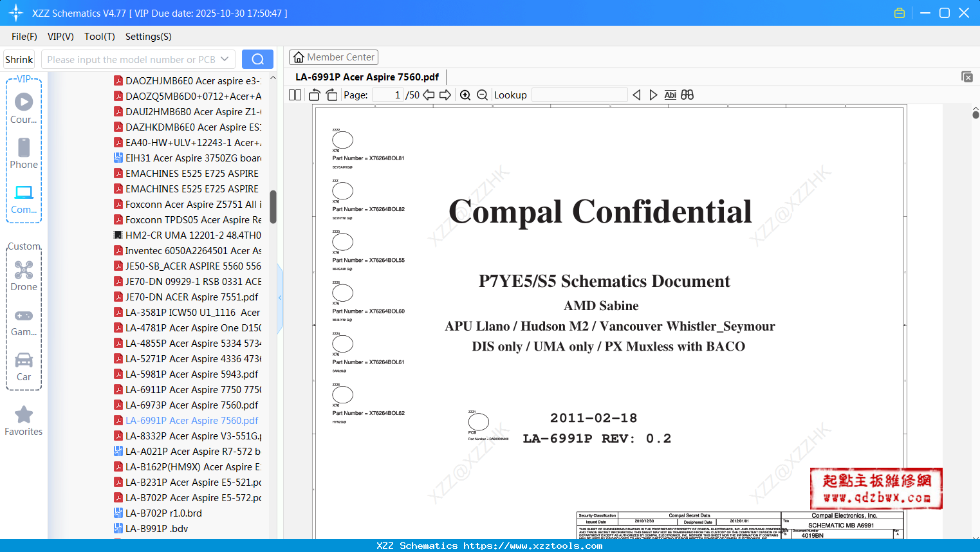Switch to two-page layout view
Viewport: 980px width, 552px height.
coord(295,95)
